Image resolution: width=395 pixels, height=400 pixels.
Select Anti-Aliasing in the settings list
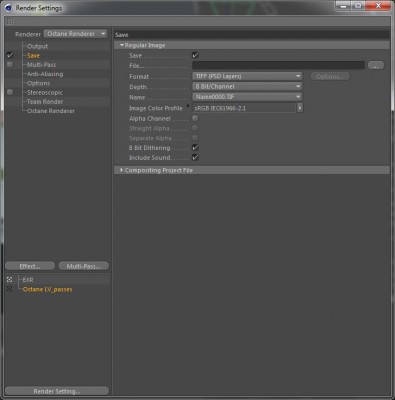pos(45,74)
